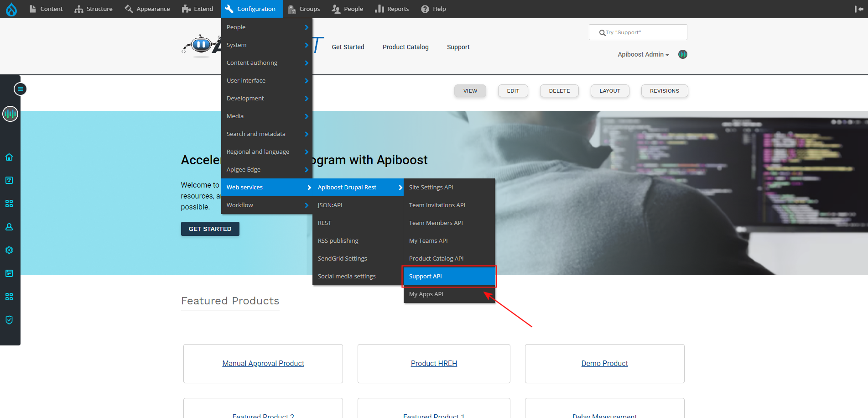Open the Demo Product link

pyautogui.click(x=605, y=363)
